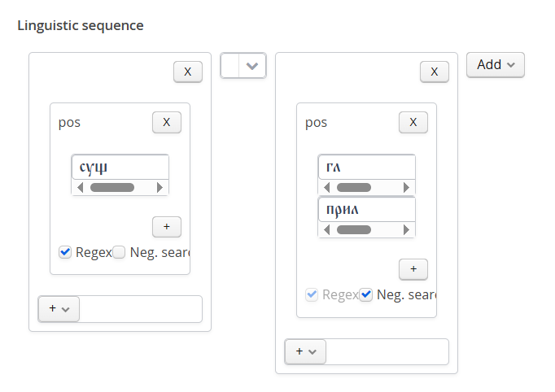Disable Regex in the first block
This screenshot has width=555, height=392.
[x=66, y=252]
